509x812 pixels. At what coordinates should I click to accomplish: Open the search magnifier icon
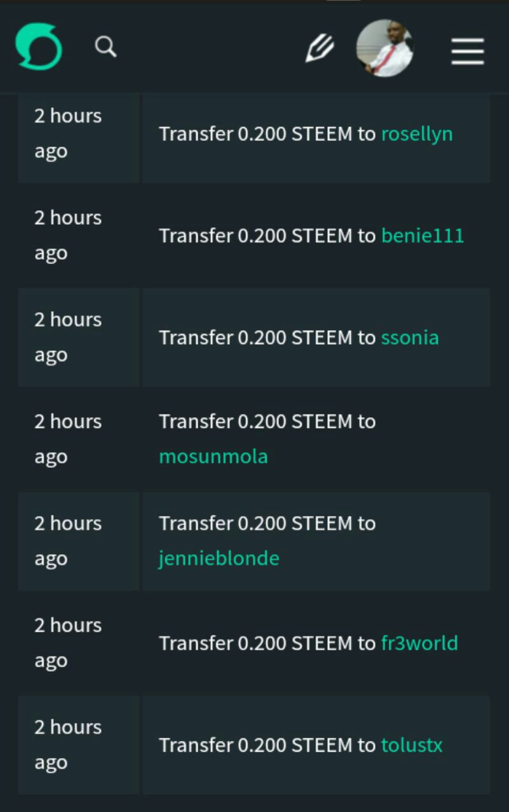click(105, 46)
